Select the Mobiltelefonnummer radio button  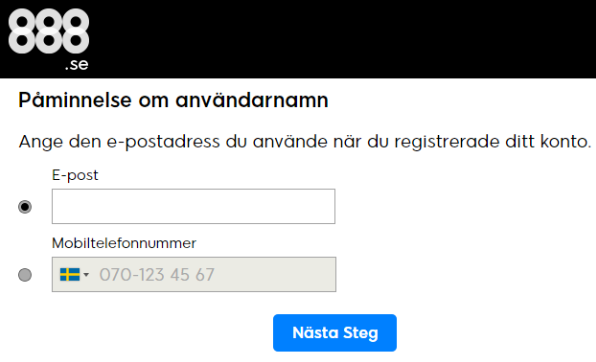point(25,275)
